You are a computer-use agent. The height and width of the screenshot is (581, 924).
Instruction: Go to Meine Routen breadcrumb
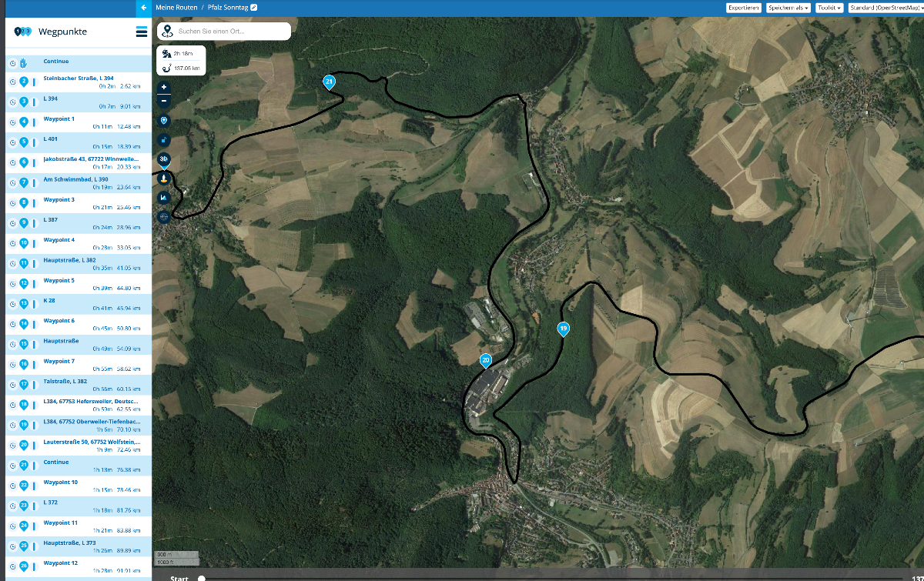[x=176, y=7]
